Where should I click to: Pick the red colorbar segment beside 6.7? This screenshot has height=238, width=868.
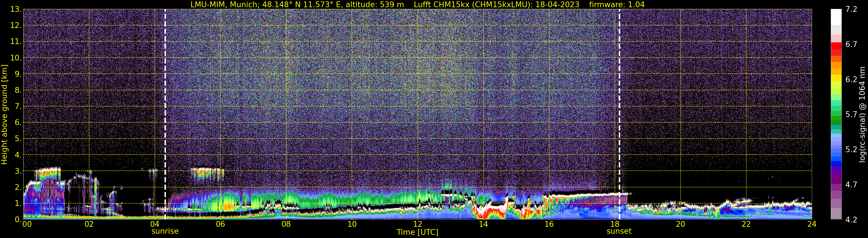click(836, 46)
